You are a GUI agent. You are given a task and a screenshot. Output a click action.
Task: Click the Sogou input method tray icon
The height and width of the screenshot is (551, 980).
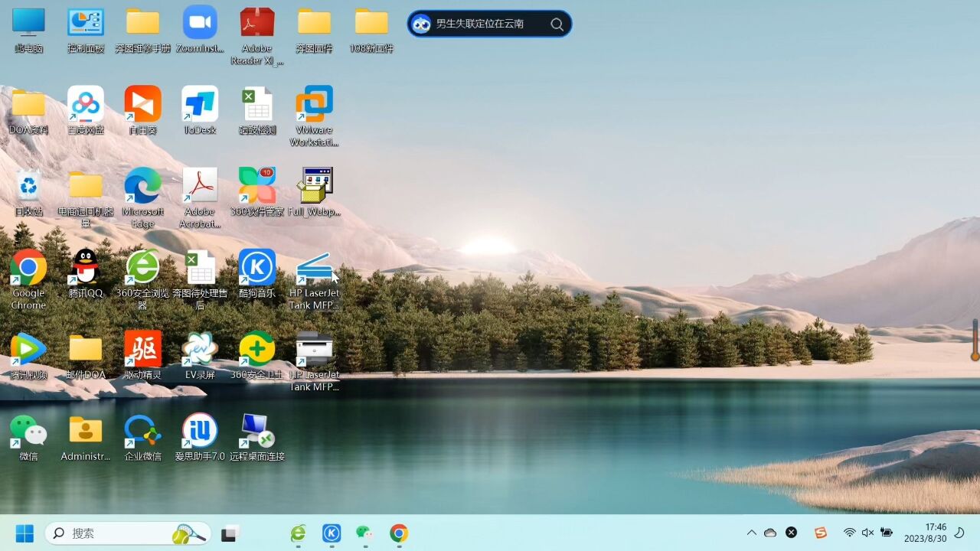click(821, 533)
